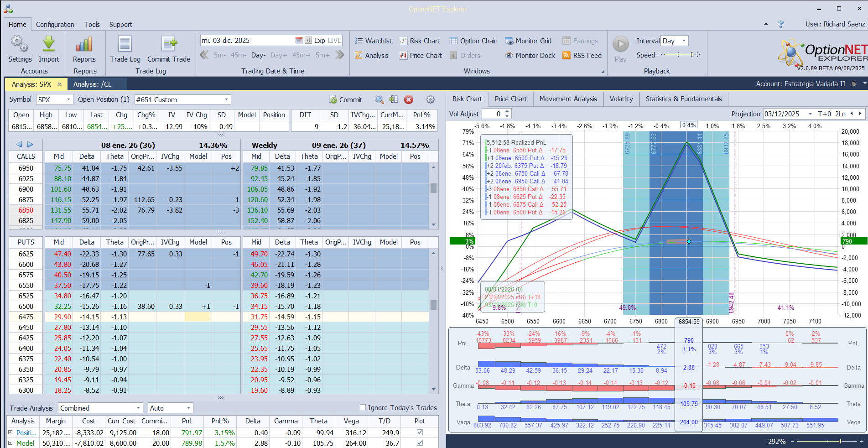Toggle the Ignore Today's Trades checkbox
This screenshot has height=448, width=868.
pos(363,407)
